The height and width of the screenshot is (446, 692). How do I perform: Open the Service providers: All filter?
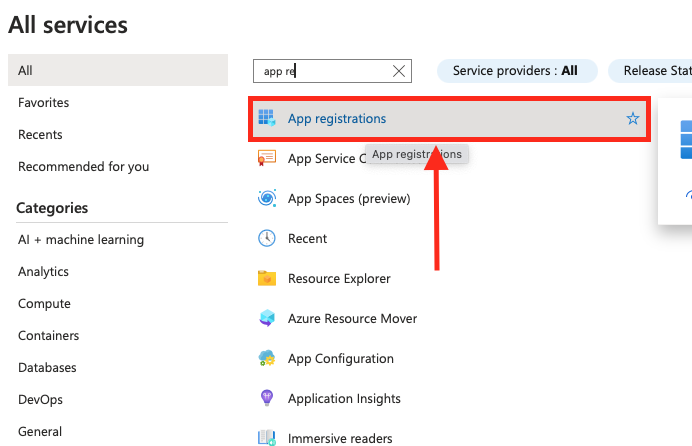(517, 71)
